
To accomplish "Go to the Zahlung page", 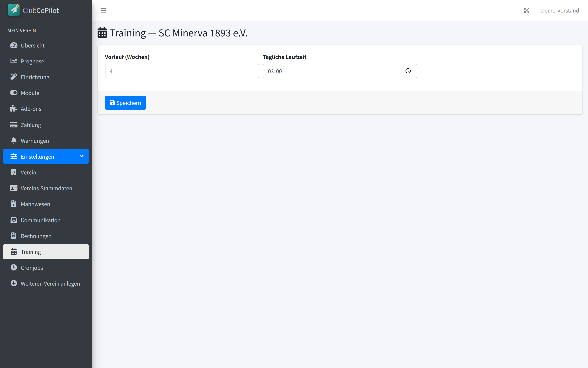I will [x=46, y=125].
